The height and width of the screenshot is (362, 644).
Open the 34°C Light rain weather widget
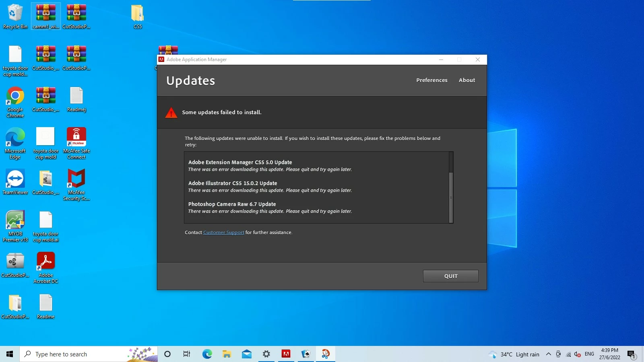(514, 354)
